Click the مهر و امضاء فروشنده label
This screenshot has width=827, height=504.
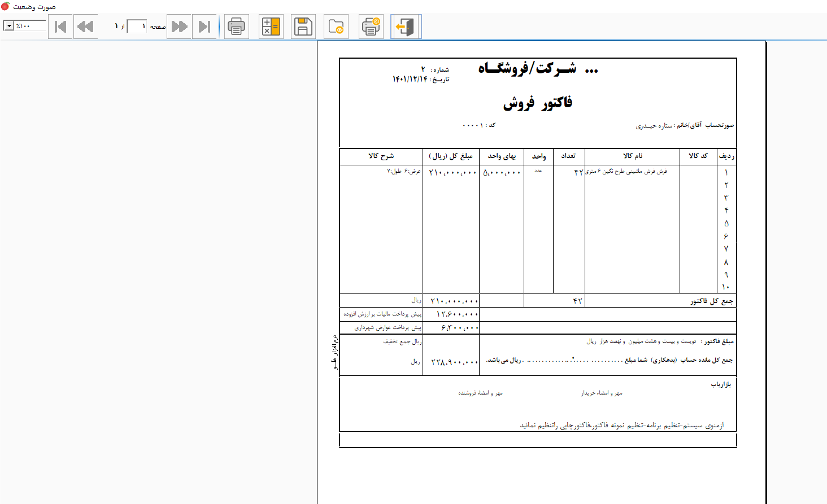[480, 393]
